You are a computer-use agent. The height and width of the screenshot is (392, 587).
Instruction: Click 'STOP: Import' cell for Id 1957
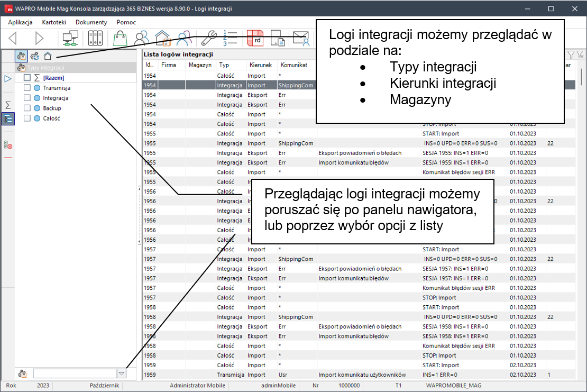coord(439,298)
